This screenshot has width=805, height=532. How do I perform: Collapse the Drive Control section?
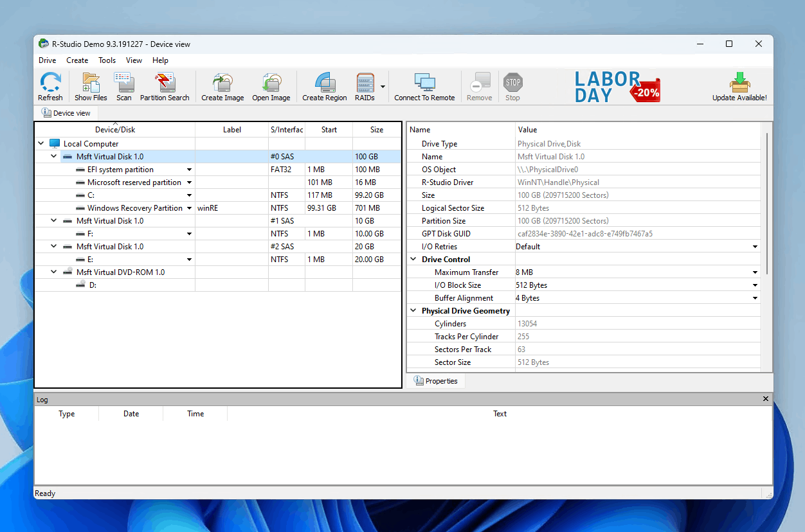(x=413, y=260)
